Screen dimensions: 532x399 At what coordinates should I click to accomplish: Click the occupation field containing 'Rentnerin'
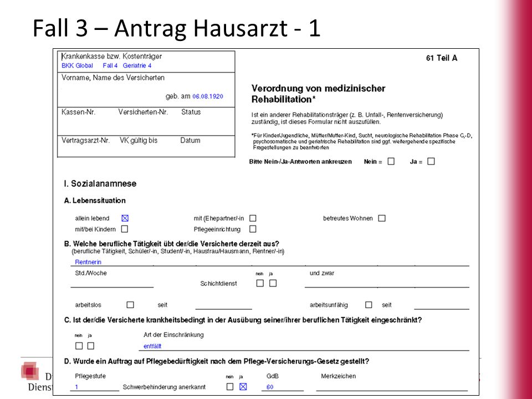(270, 262)
